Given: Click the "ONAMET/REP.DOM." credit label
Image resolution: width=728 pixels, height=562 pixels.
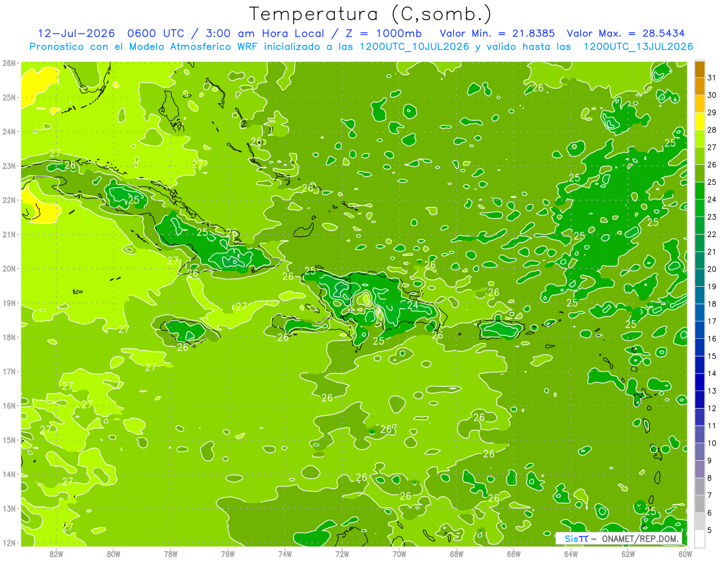Looking at the screenshot, I should point(641,538).
